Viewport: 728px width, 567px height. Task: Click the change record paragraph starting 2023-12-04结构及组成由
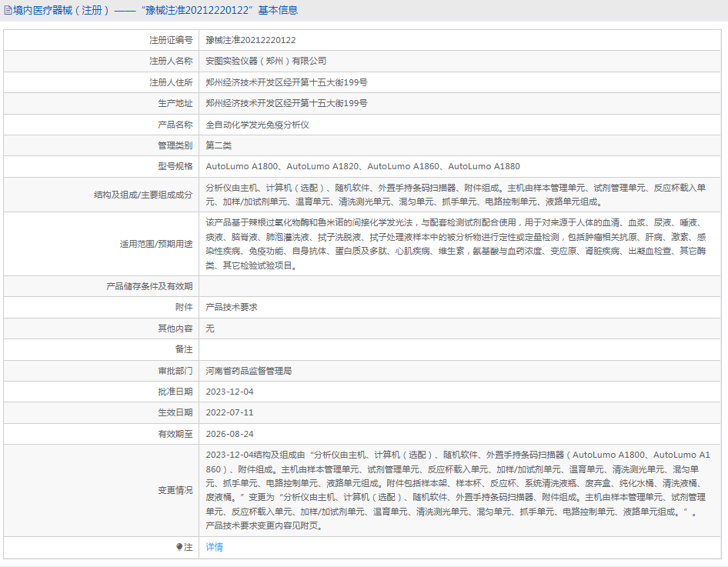[x=458, y=490]
